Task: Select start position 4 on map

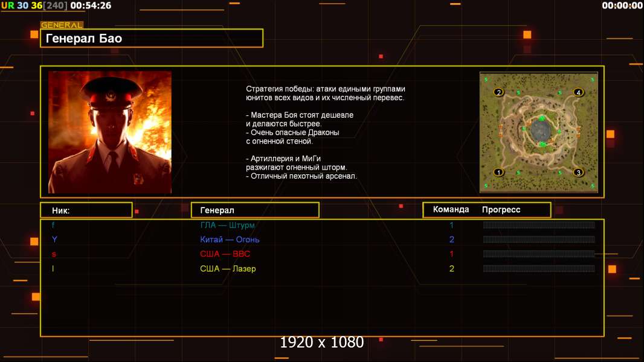Action: coord(578,92)
